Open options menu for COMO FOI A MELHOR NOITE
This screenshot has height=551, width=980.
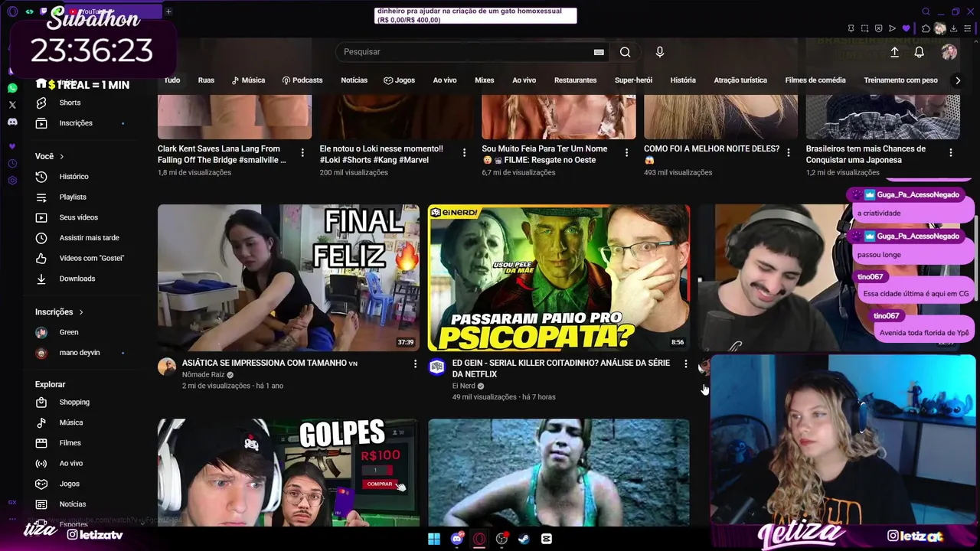(x=789, y=153)
